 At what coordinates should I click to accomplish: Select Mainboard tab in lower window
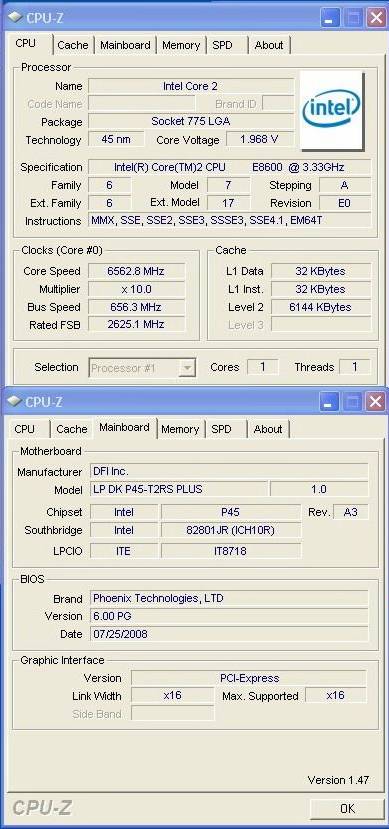coord(125,427)
